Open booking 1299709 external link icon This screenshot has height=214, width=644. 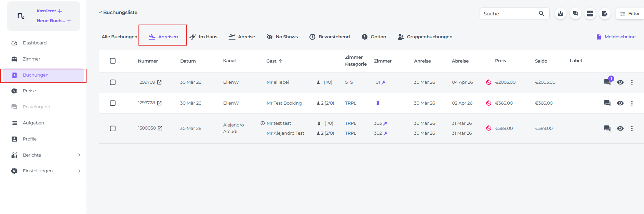tap(159, 82)
